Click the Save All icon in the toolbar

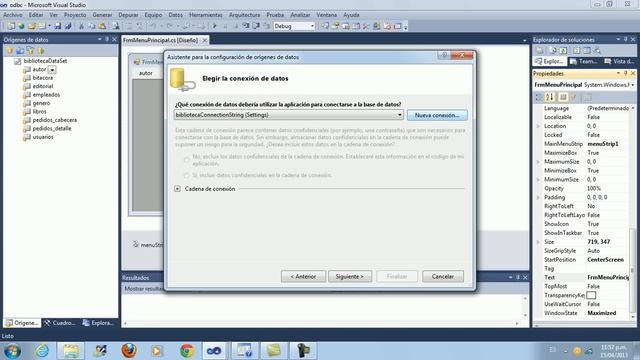(x=68, y=26)
